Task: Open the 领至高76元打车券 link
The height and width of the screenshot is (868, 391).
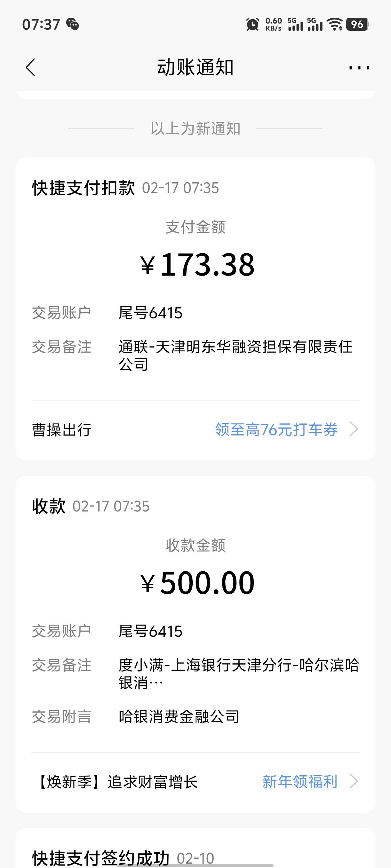Action: [x=276, y=430]
